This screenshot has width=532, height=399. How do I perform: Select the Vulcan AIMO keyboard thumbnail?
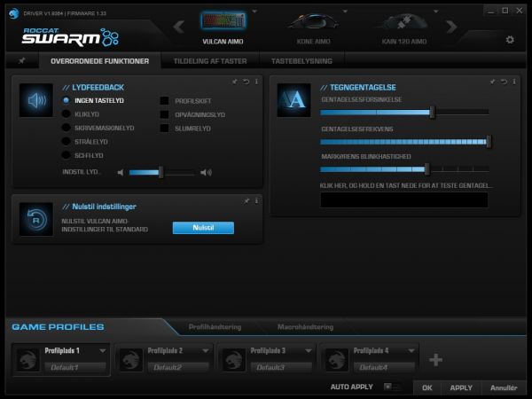[x=223, y=21]
